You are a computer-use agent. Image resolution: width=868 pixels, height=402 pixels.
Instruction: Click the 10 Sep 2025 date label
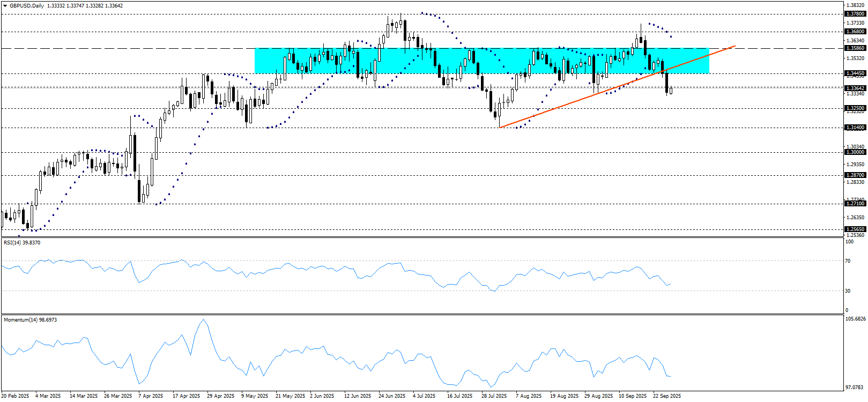[x=633, y=396]
